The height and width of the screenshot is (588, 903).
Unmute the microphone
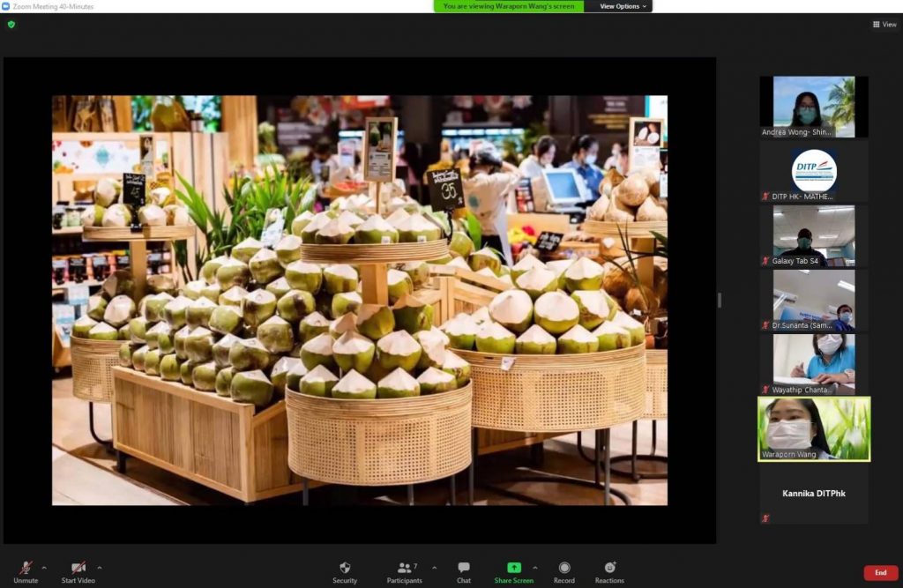click(x=26, y=570)
